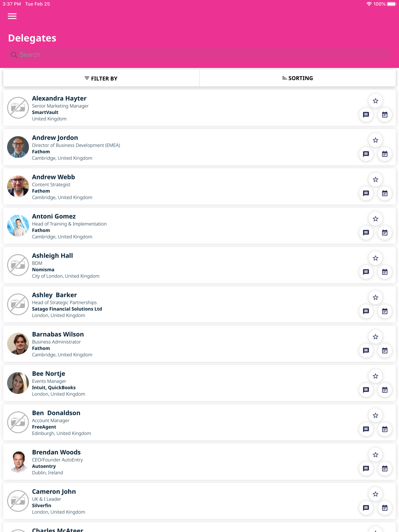Open the Filter By options
Screen dimensions: 399x532
coord(101,78)
